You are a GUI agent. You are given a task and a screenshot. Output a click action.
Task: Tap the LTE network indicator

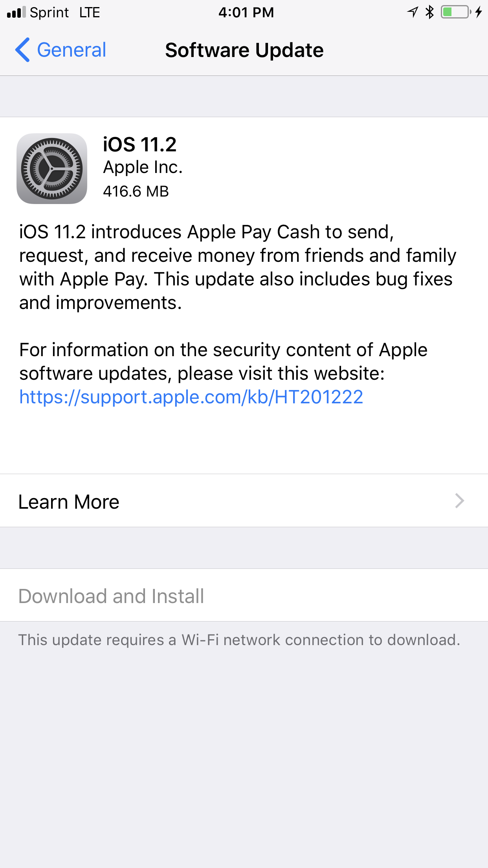[x=90, y=13]
